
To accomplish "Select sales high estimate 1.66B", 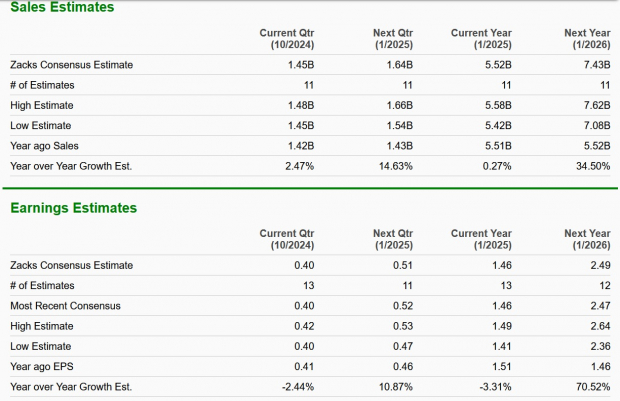I will [399, 105].
